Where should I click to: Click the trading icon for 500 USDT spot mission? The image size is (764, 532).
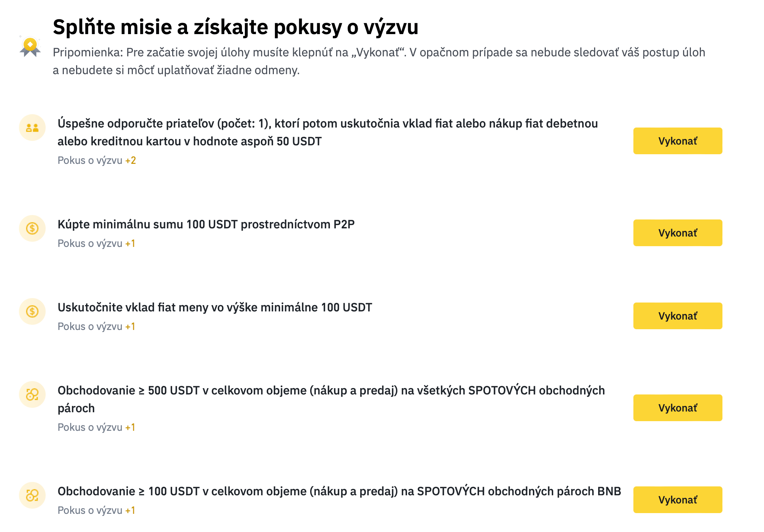coord(32,394)
